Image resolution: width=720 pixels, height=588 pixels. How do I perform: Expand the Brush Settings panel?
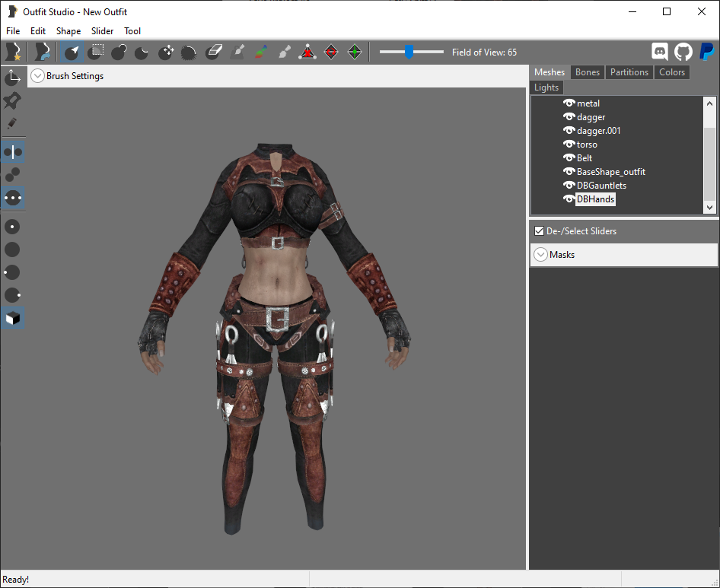point(37,76)
